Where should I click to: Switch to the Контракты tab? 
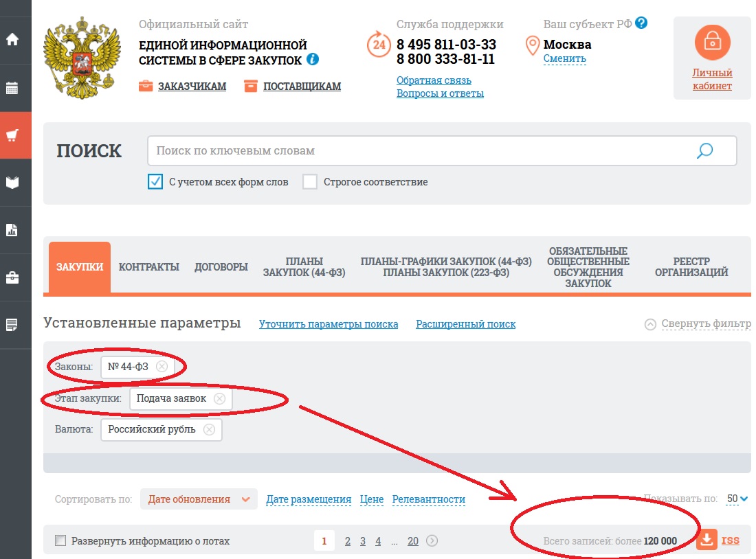pyautogui.click(x=149, y=267)
